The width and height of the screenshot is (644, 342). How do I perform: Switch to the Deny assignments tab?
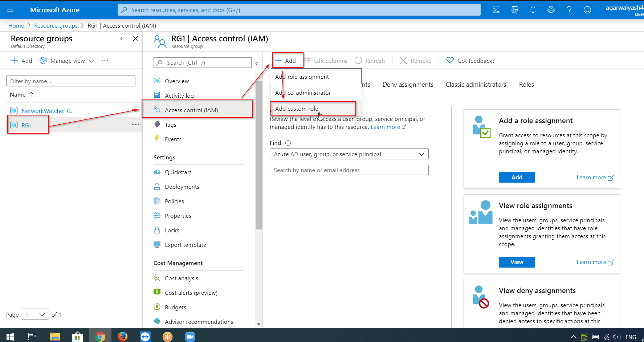click(408, 85)
